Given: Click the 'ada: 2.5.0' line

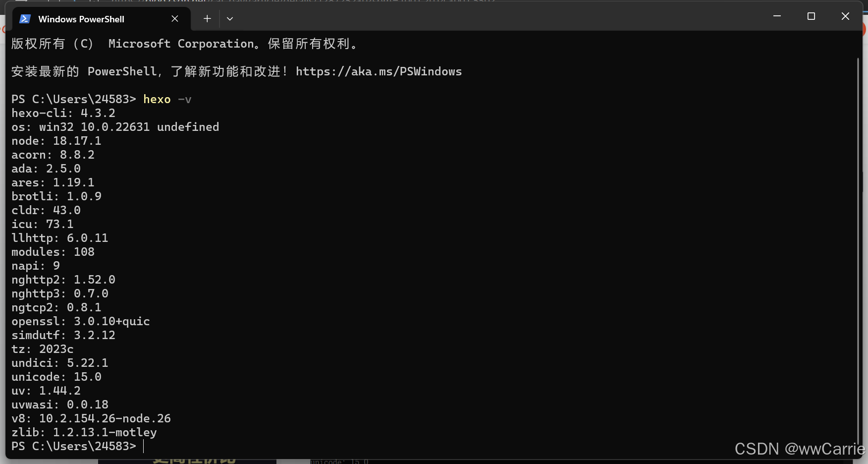Looking at the screenshot, I should click(46, 169).
